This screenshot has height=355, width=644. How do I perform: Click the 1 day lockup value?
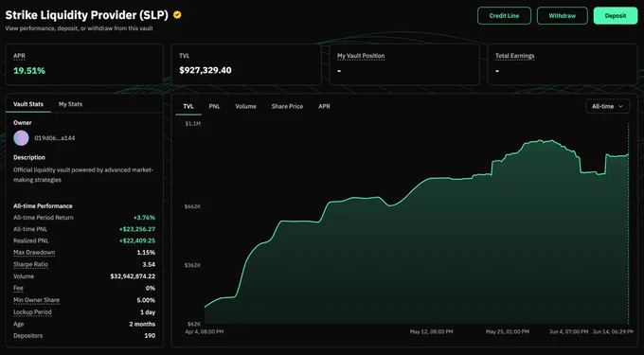148,311
